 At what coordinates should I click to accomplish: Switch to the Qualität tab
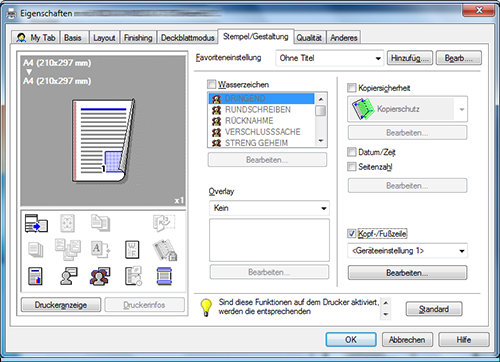click(309, 38)
